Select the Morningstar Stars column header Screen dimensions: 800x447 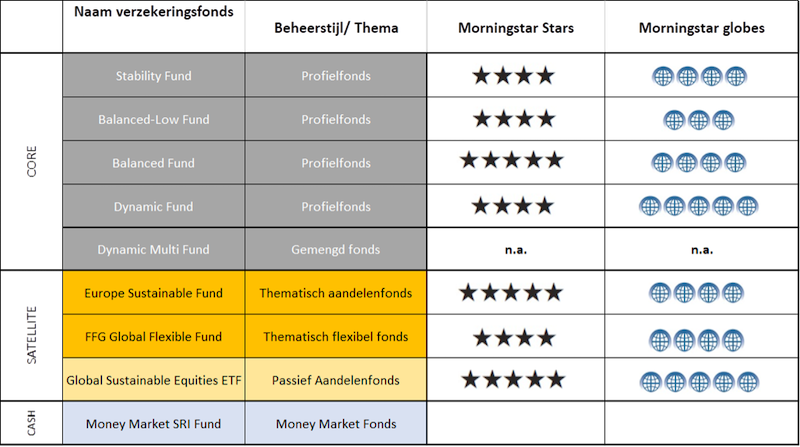(x=516, y=28)
